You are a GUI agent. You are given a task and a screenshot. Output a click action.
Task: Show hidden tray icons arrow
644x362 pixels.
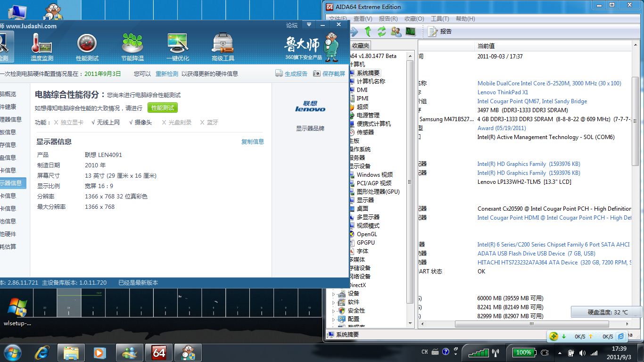point(560,353)
